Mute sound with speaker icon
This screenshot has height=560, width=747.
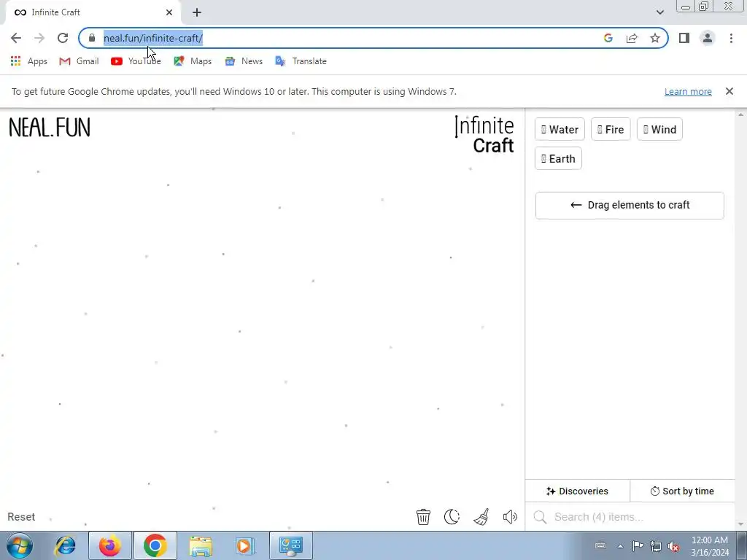(x=510, y=517)
